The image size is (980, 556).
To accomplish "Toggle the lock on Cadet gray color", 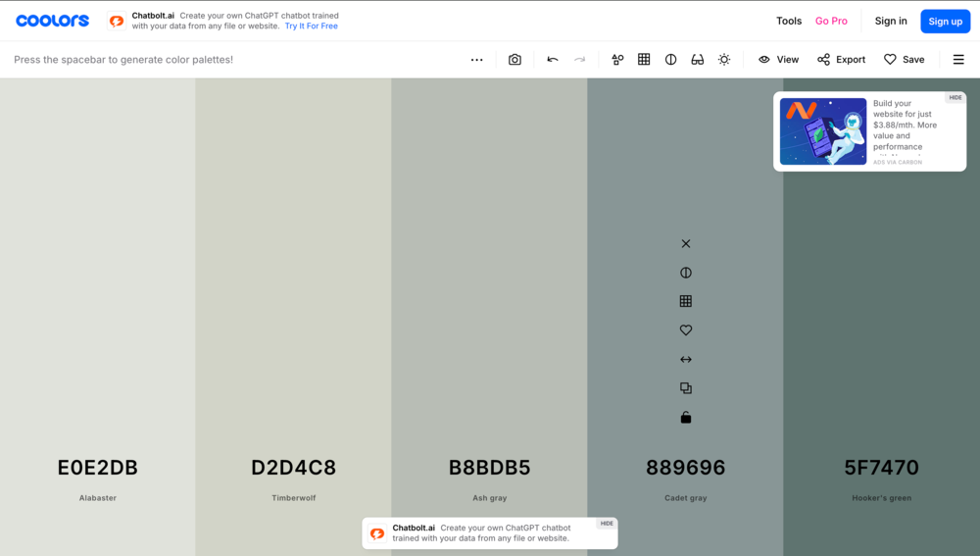I will click(x=686, y=418).
